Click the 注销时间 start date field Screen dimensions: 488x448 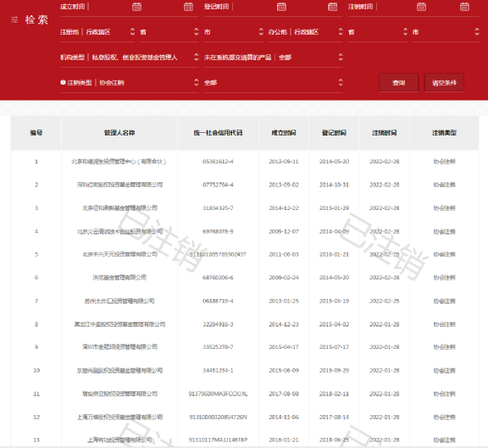(x=396, y=7)
